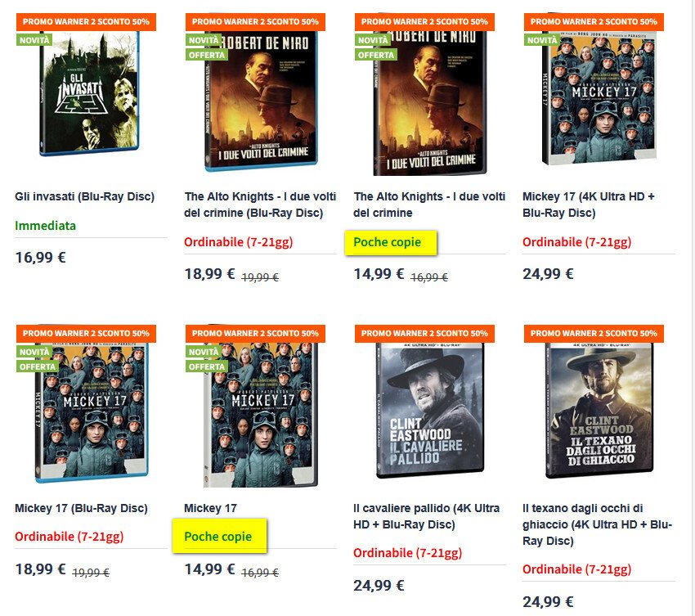Click the green "Immediata" availability under Gli invasati
This screenshot has height=616, width=695.
(45, 225)
